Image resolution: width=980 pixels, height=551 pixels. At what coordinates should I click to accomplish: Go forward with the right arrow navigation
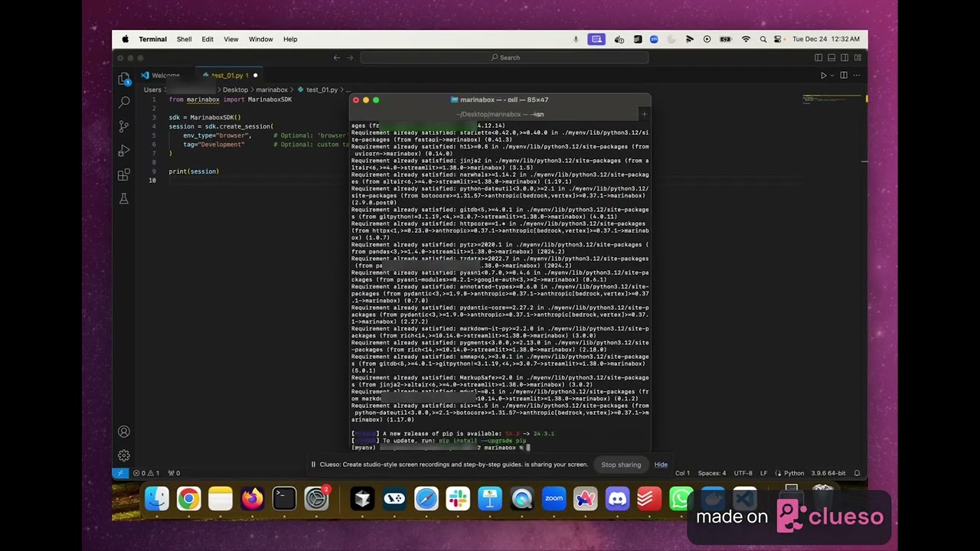pos(351,57)
